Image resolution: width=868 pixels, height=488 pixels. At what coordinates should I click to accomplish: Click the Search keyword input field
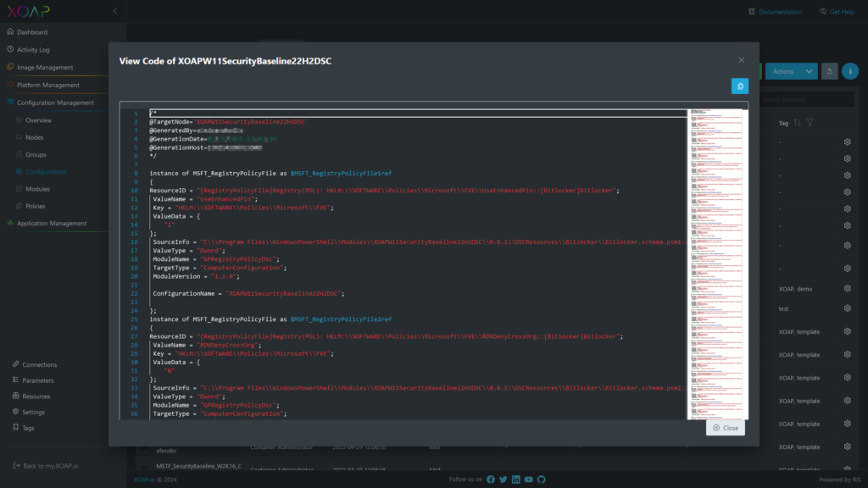pyautogui.click(x=807, y=100)
